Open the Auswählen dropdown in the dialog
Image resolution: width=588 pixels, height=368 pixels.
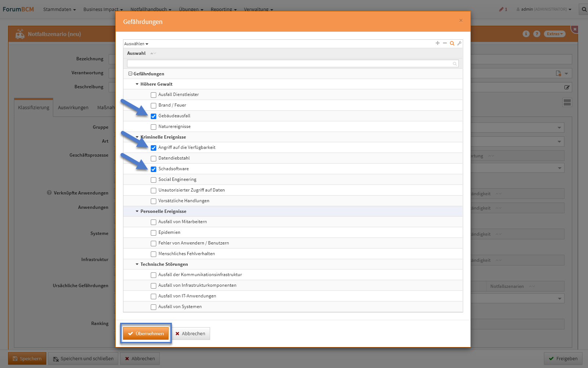[136, 44]
